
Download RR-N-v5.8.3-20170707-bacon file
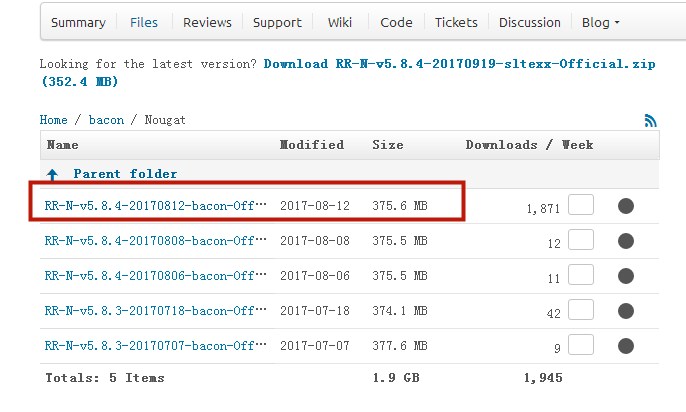(x=155, y=346)
